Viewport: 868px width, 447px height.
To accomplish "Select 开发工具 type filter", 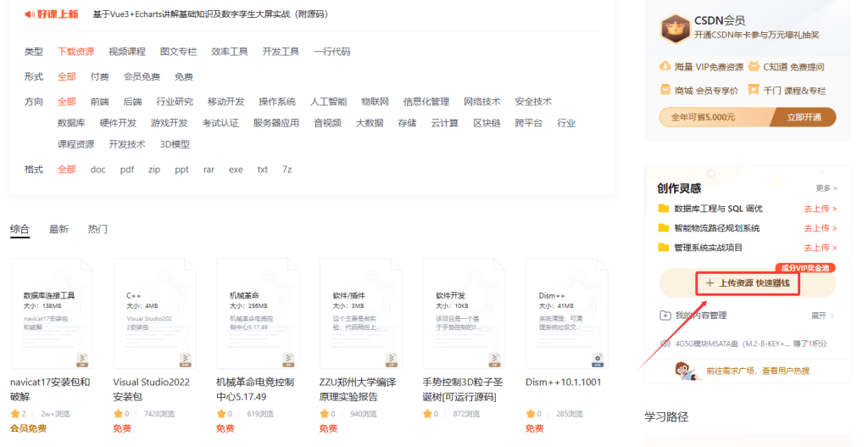I will [x=281, y=52].
